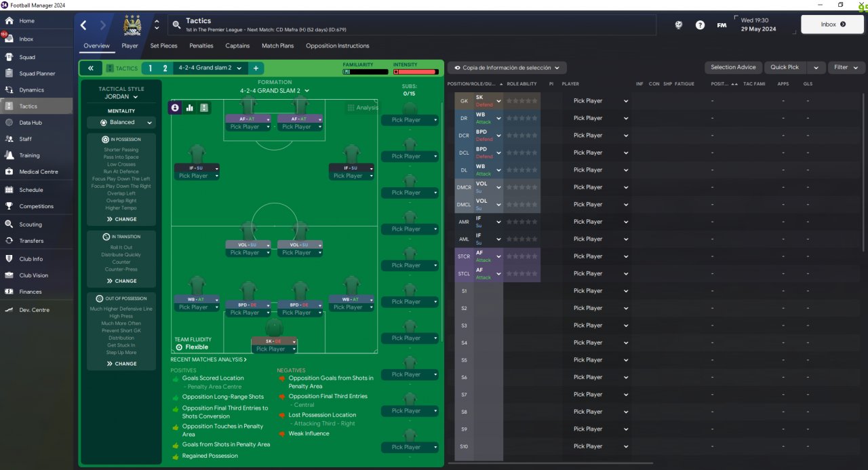The image size is (868, 470).
Task: Expand club switcher up-down arrows
Action: 157,25
